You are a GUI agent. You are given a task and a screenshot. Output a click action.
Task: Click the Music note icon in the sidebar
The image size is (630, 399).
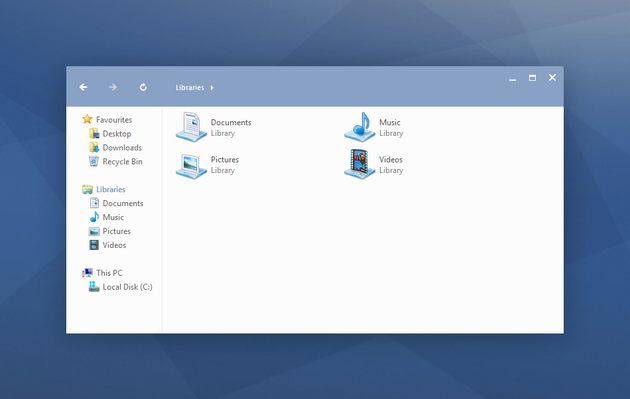tap(94, 217)
